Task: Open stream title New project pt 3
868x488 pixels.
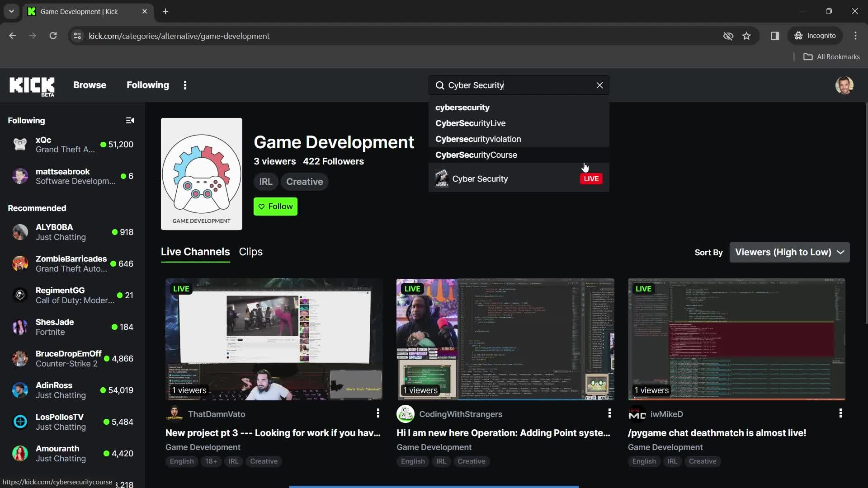Action: pyautogui.click(x=273, y=433)
